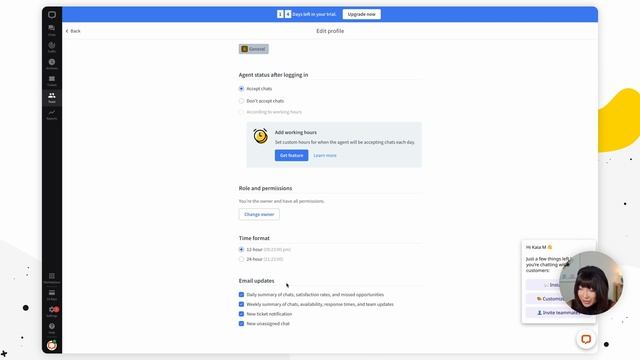Click the General group tag

pos(253,49)
